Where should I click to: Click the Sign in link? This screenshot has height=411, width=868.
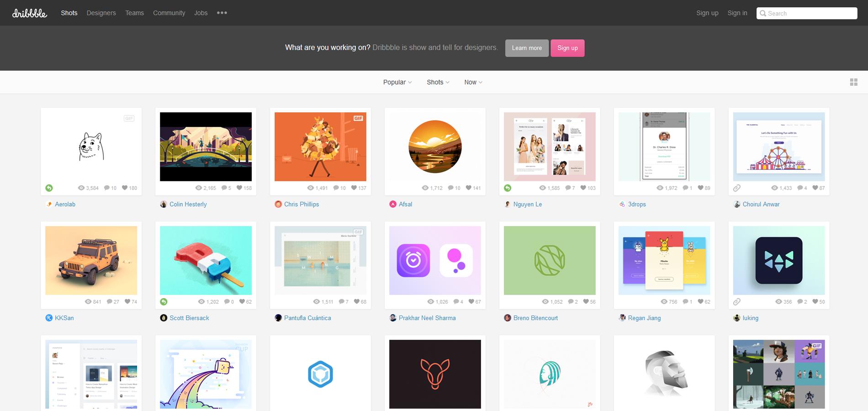click(x=737, y=13)
